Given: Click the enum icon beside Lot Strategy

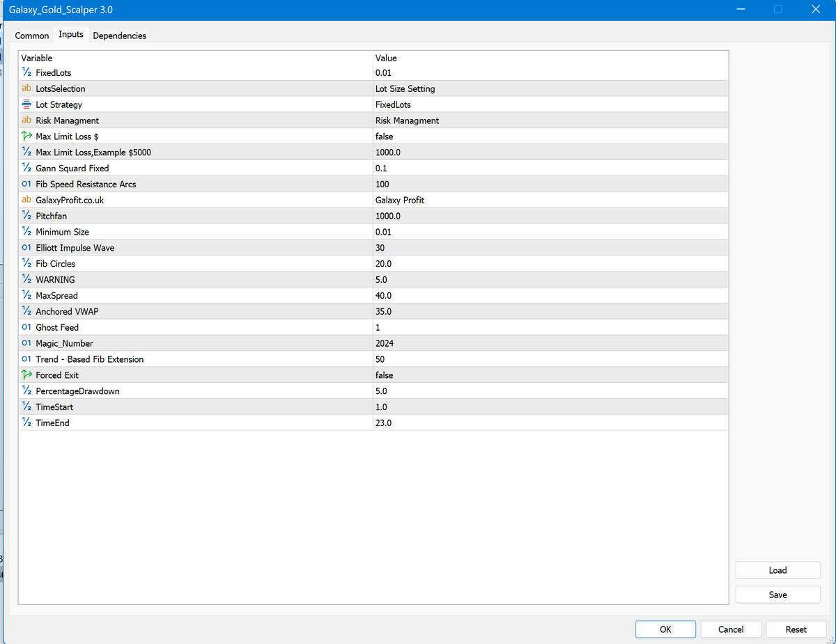Looking at the screenshot, I should tap(26, 104).
